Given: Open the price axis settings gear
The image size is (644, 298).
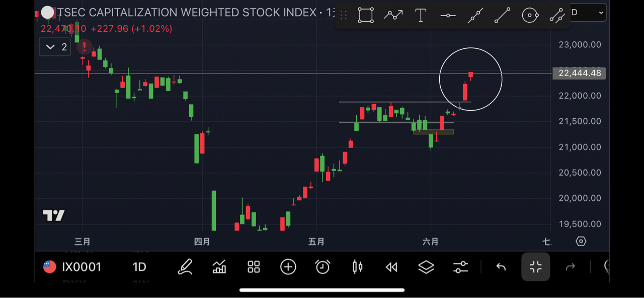Looking at the screenshot, I should coord(581,242).
